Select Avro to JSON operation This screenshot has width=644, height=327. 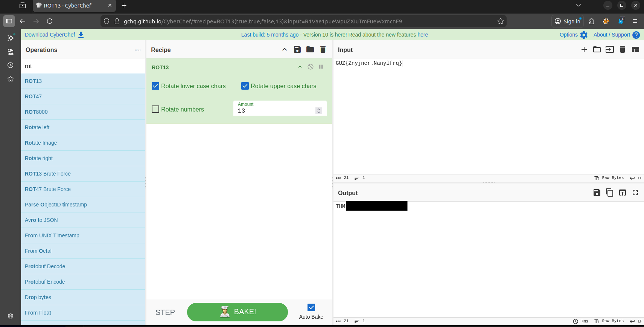point(83,220)
